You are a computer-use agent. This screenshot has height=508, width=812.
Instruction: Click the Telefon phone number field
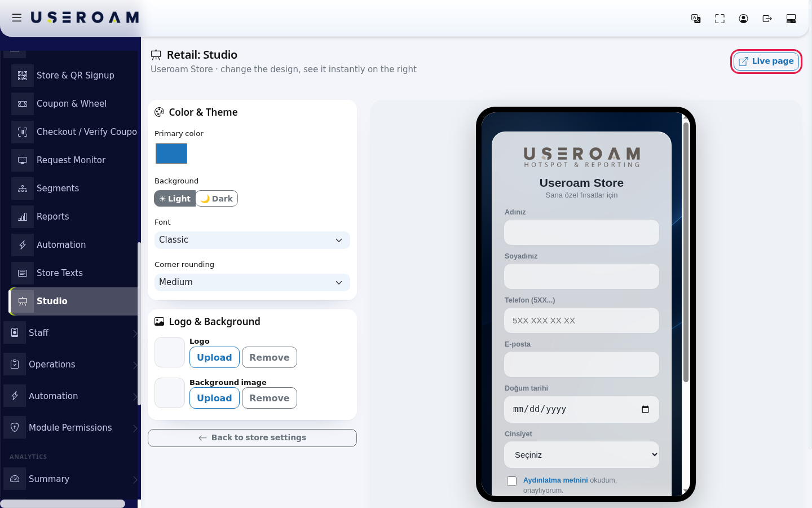[x=581, y=321]
